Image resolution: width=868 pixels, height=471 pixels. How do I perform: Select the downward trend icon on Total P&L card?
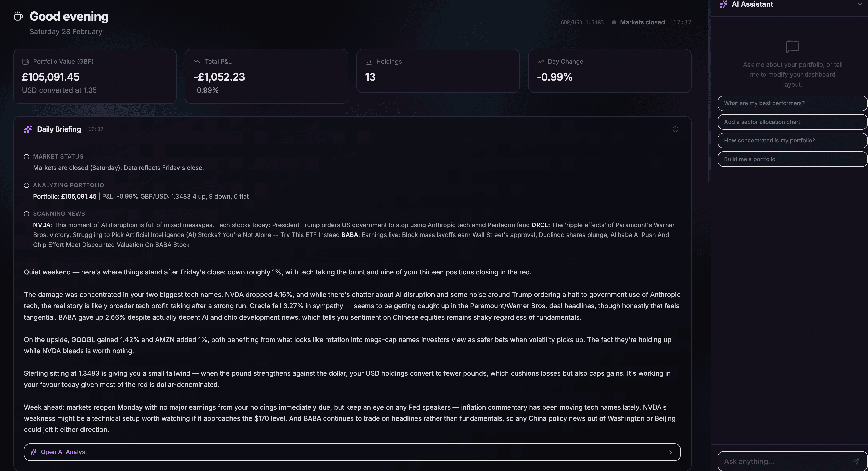click(x=197, y=61)
